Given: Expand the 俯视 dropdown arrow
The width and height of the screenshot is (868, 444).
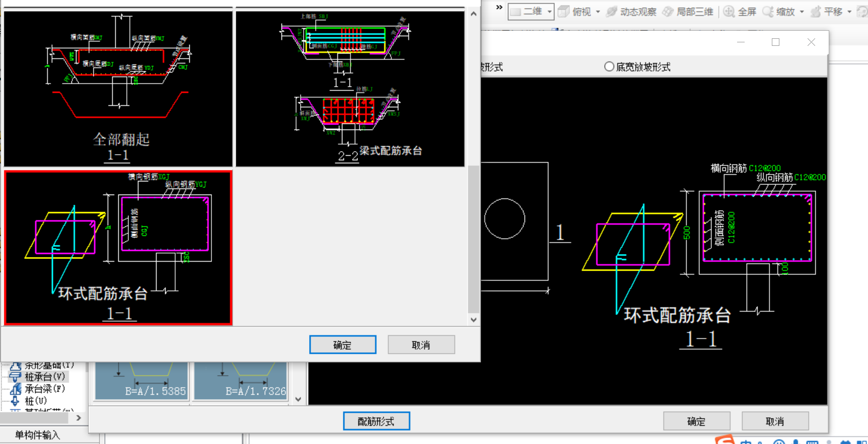Looking at the screenshot, I should (598, 12).
